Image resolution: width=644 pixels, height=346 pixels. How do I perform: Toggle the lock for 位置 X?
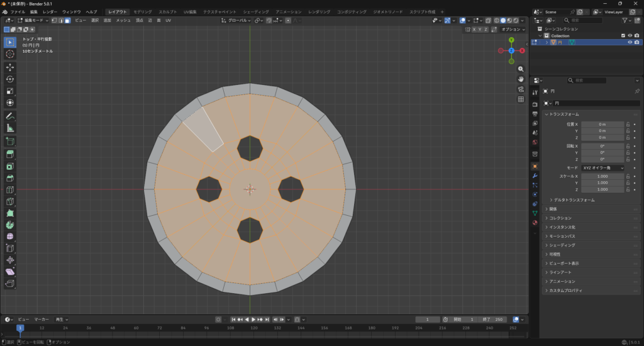coord(628,125)
